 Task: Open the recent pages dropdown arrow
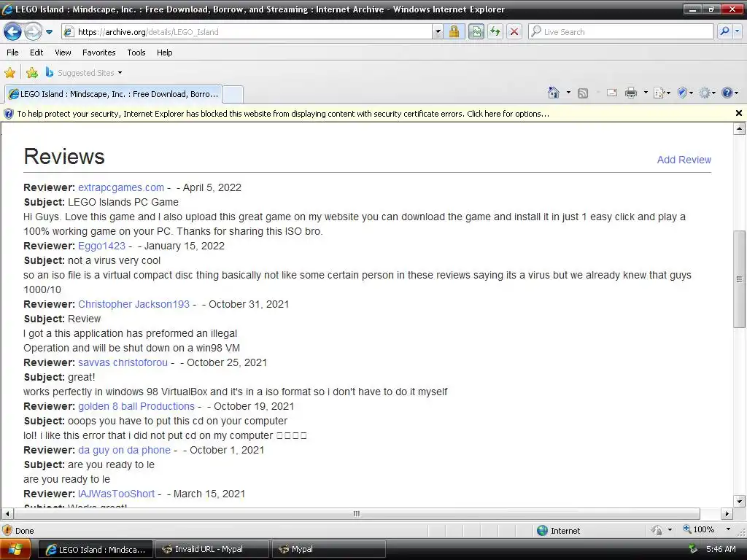tap(49, 32)
